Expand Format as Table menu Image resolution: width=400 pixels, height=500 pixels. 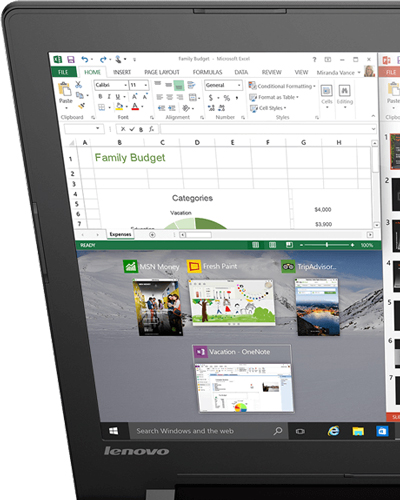coord(274,97)
